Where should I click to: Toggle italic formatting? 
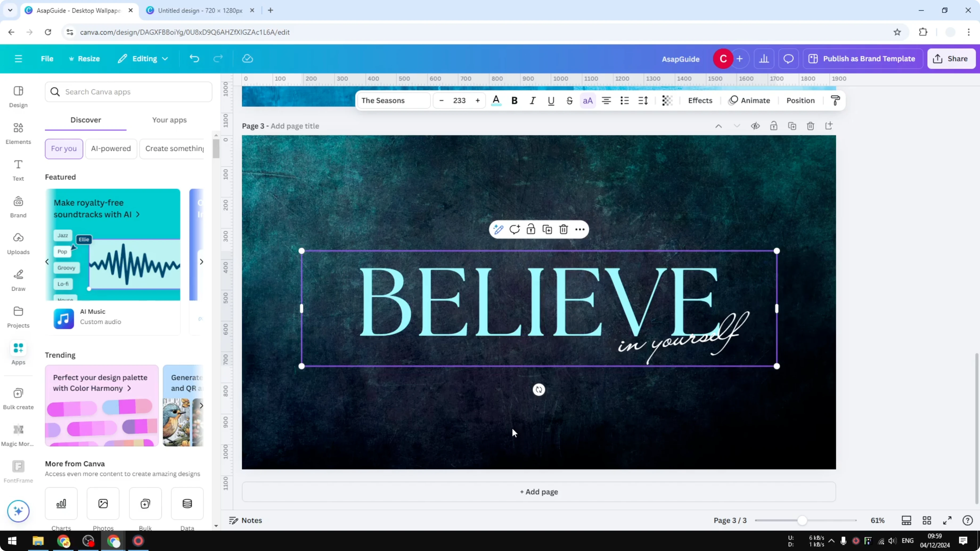(533, 100)
